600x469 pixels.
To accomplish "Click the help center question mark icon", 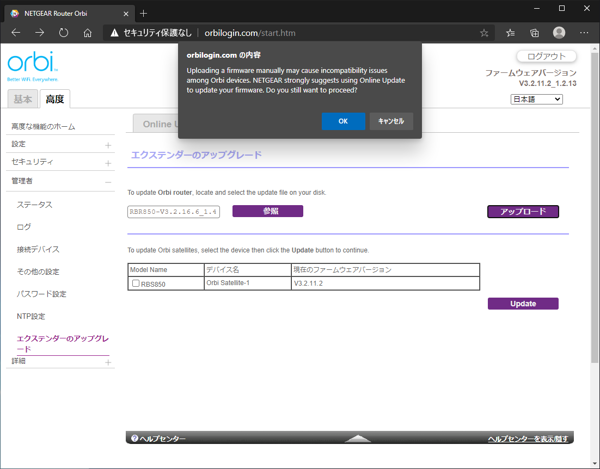I will 134,438.
